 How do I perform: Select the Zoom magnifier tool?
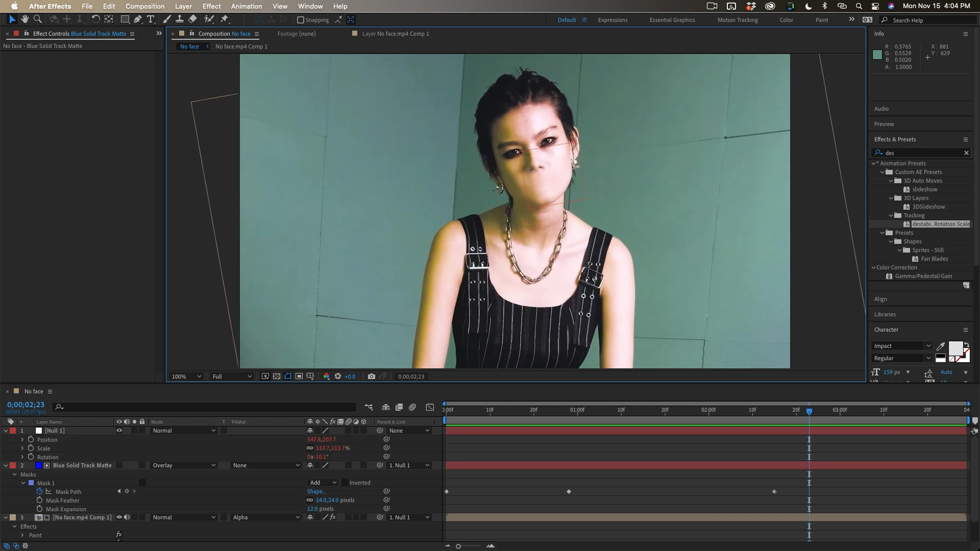(37, 19)
